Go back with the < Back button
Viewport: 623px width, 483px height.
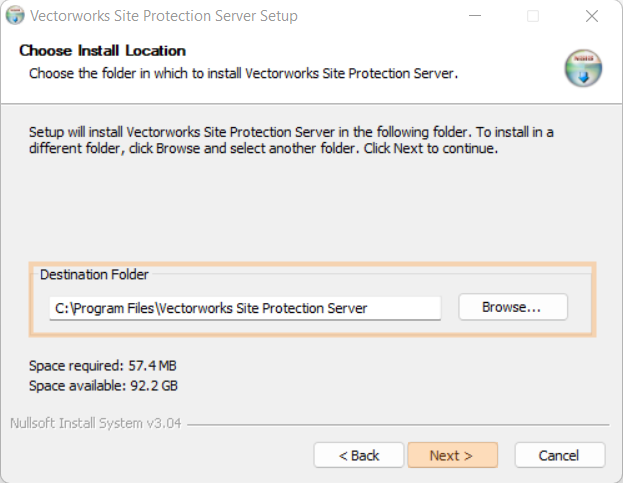[x=359, y=455]
